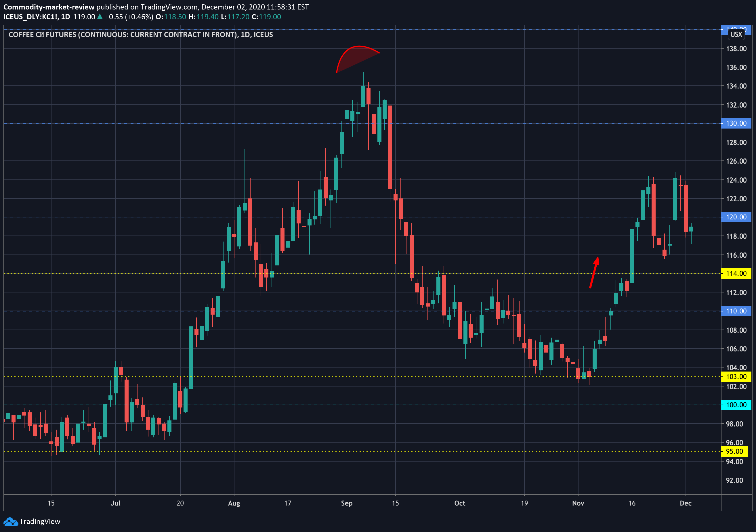Click the Coffee C Futures chart title
Image resolution: width=756 pixels, height=532 pixels.
click(x=141, y=35)
